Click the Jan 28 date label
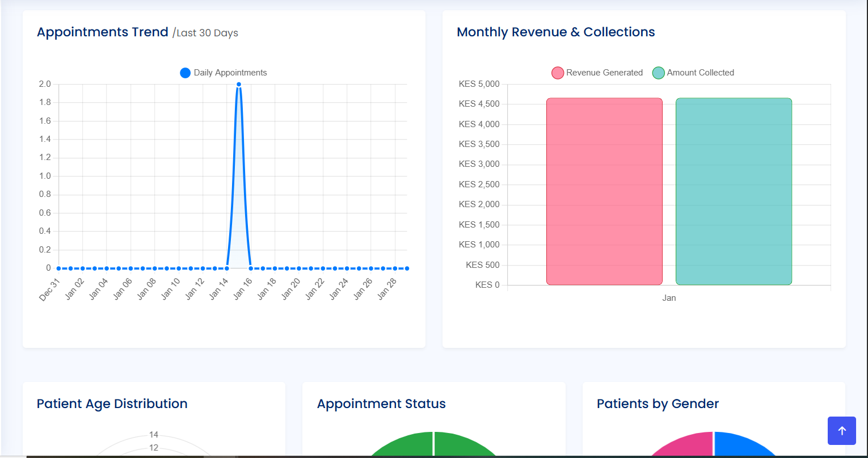 click(x=386, y=289)
